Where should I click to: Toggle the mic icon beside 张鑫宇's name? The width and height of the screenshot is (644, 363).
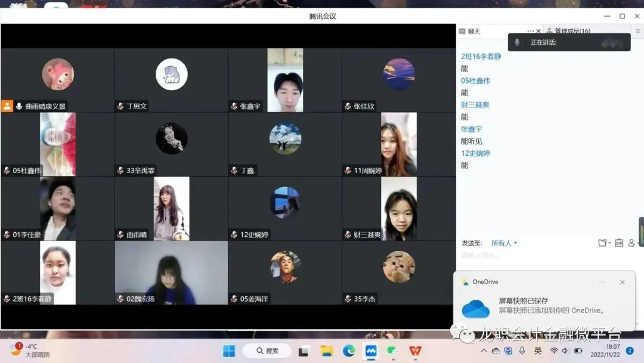point(234,106)
